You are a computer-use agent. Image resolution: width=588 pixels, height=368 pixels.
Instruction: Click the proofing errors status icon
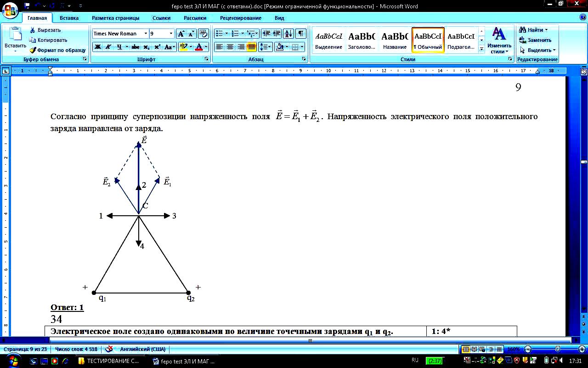point(109,349)
